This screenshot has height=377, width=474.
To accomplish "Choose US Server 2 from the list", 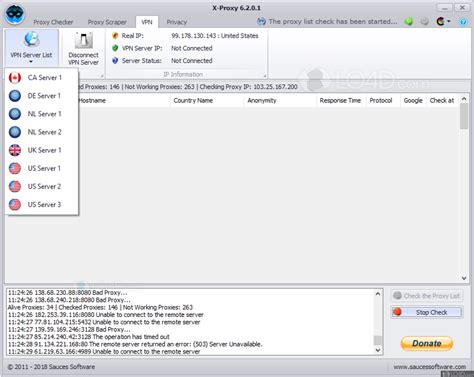I will [42, 186].
